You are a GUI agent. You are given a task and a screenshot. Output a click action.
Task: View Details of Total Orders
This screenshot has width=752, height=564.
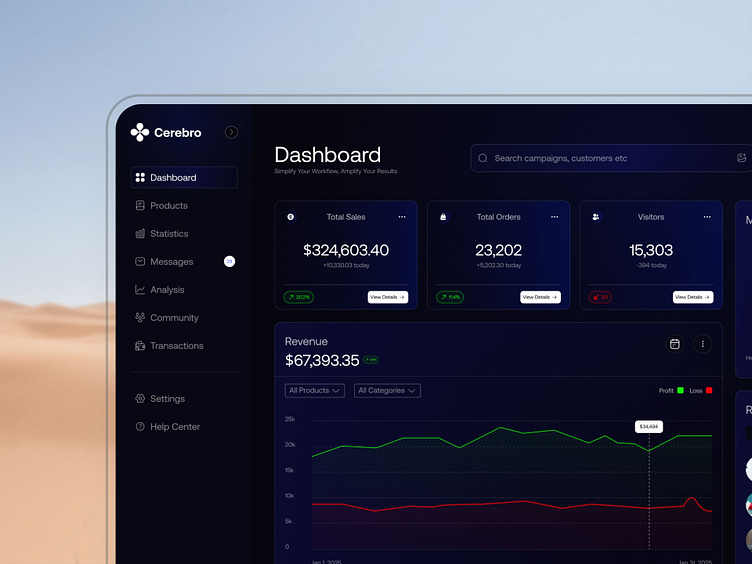point(540,297)
